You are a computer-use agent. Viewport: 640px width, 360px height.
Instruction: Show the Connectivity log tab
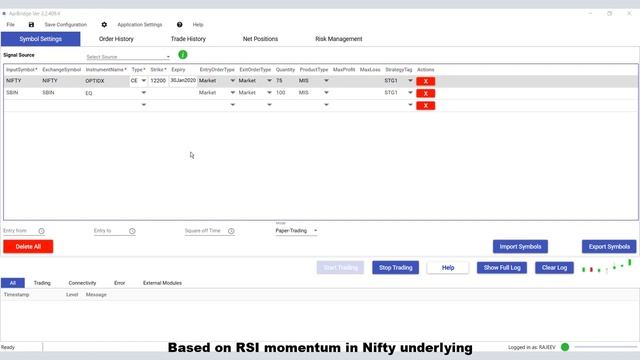pyautogui.click(x=82, y=283)
